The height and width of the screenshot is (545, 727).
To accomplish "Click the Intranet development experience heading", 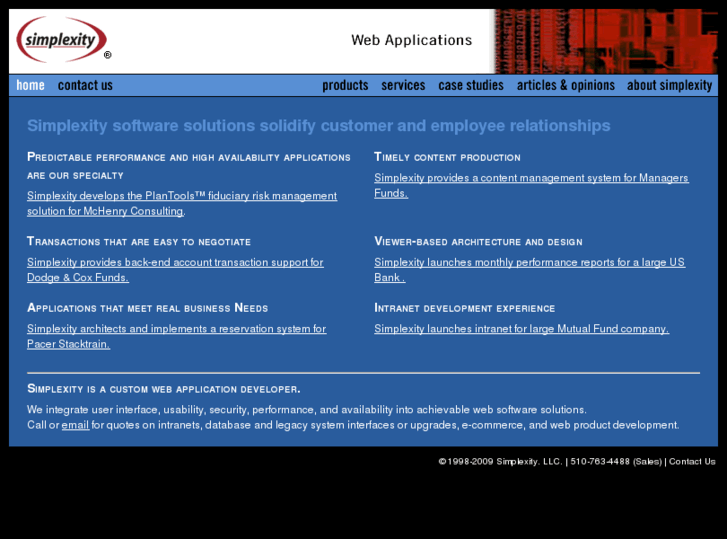I will pos(465,308).
